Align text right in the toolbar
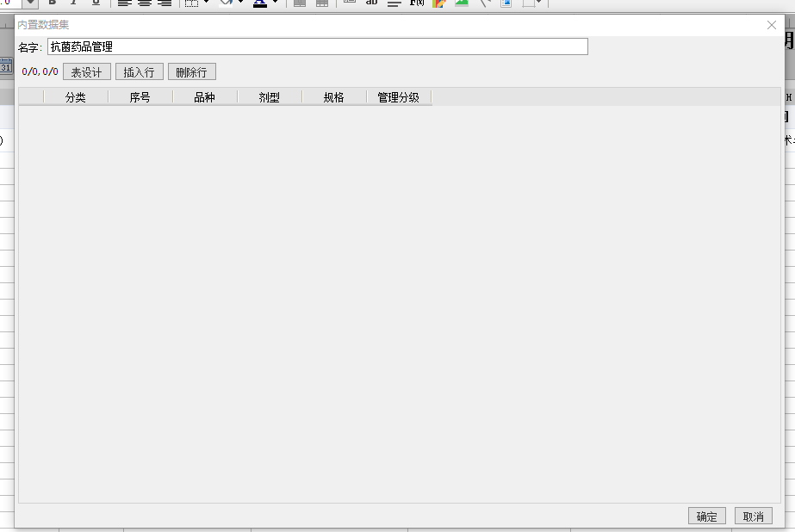The height and width of the screenshot is (532, 795). [165, 3]
